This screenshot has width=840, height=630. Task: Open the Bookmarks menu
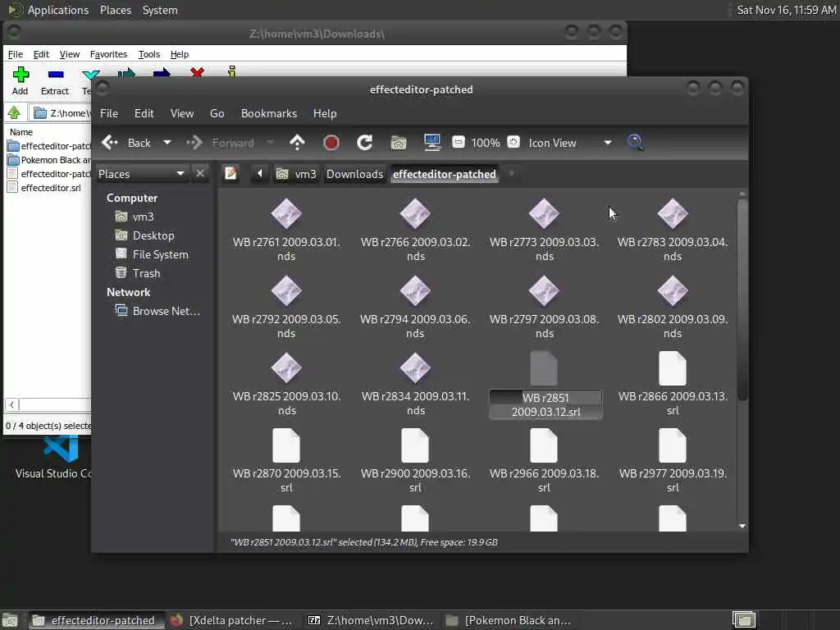click(x=269, y=113)
